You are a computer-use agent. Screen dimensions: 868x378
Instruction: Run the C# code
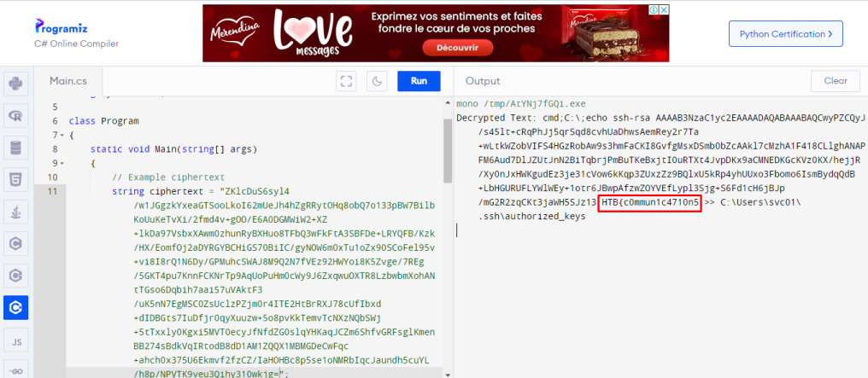(x=419, y=81)
